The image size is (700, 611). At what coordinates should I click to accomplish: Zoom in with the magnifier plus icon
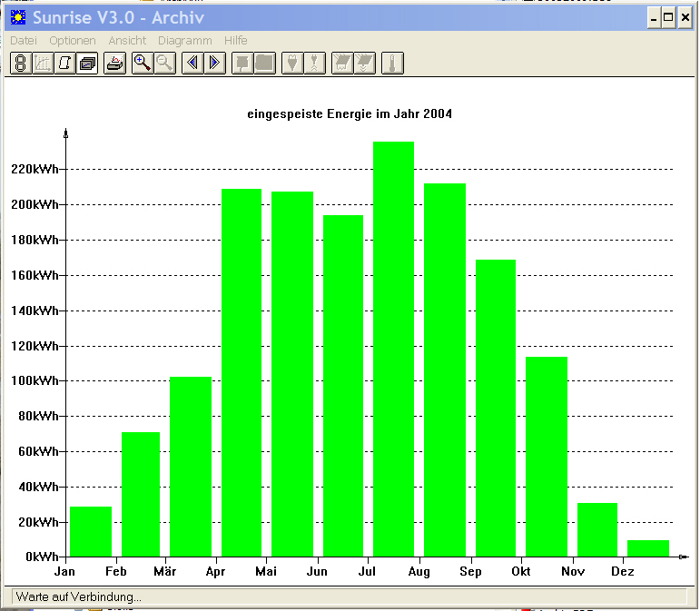143,63
